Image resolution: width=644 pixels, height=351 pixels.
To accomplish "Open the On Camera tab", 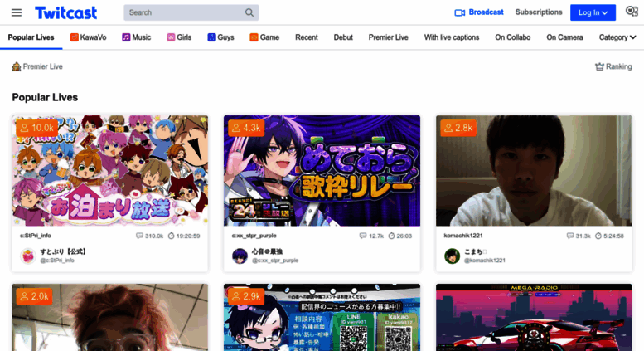I will [564, 37].
